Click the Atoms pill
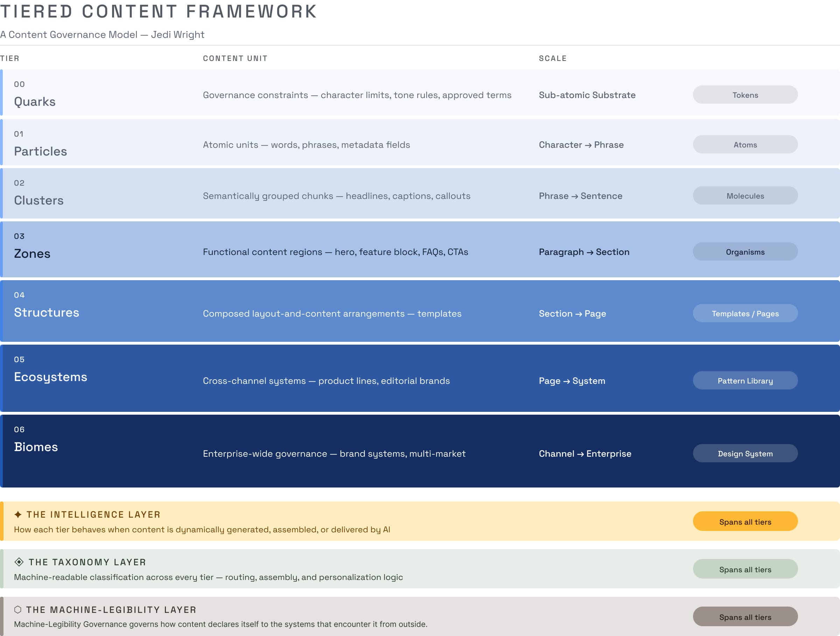This screenshot has height=636, width=840. (x=745, y=144)
